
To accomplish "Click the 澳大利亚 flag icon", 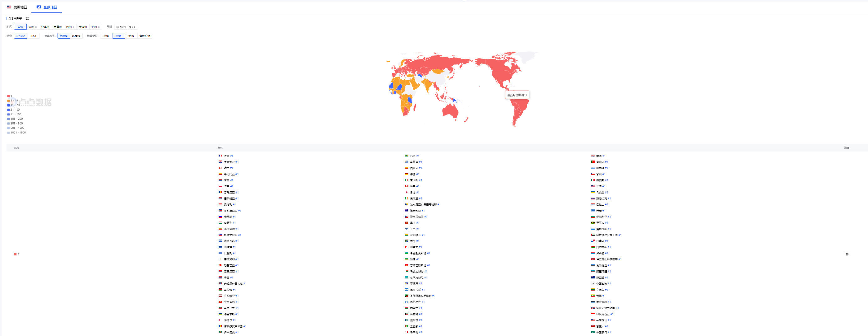I will coord(406,210).
